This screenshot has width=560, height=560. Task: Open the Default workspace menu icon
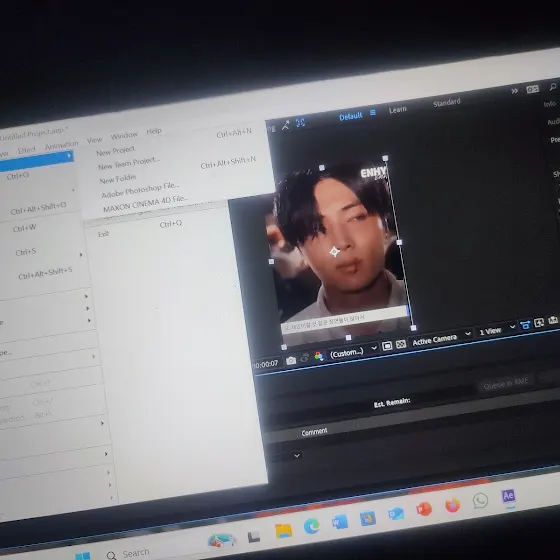point(373,112)
